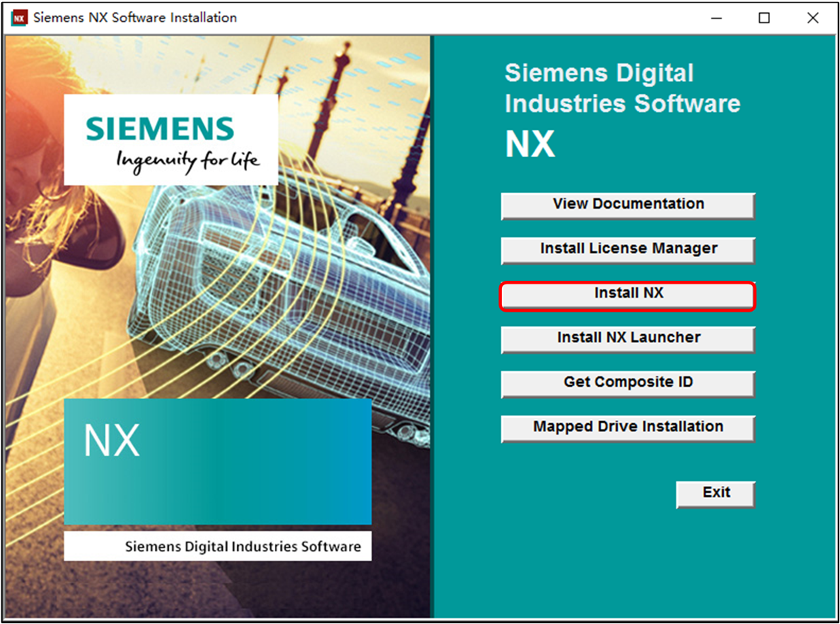Close the installer using the X button
Viewport: 840px width, 624px height.
pos(813,18)
